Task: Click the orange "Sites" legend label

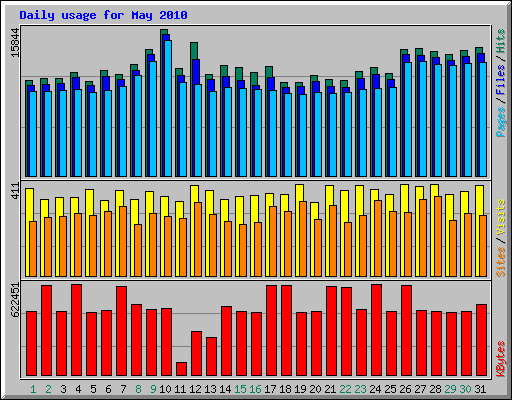Action: tap(501, 262)
